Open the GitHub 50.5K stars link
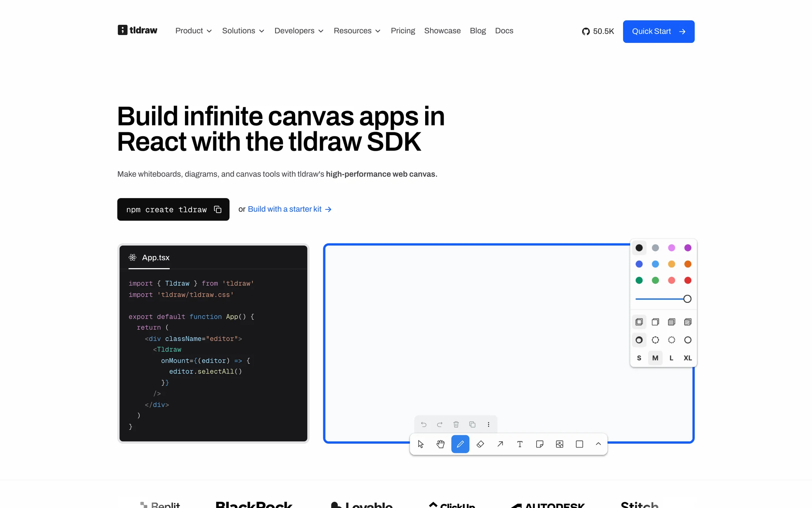This screenshot has width=812, height=508. [x=598, y=31]
